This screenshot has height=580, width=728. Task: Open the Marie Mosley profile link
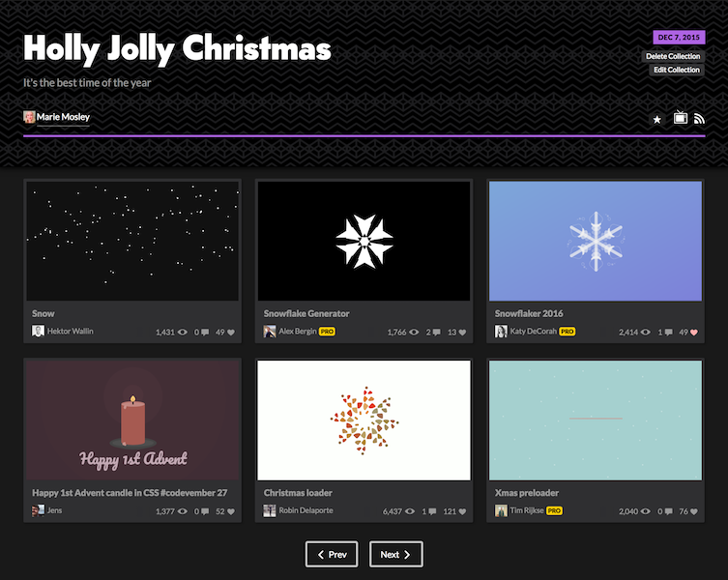(63, 117)
